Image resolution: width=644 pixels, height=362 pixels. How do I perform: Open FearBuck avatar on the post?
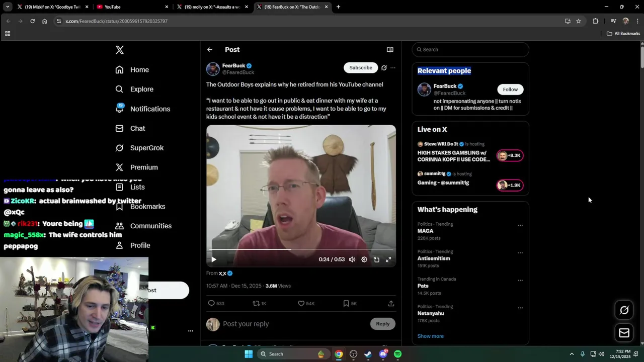pyautogui.click(x=213, y=69)
